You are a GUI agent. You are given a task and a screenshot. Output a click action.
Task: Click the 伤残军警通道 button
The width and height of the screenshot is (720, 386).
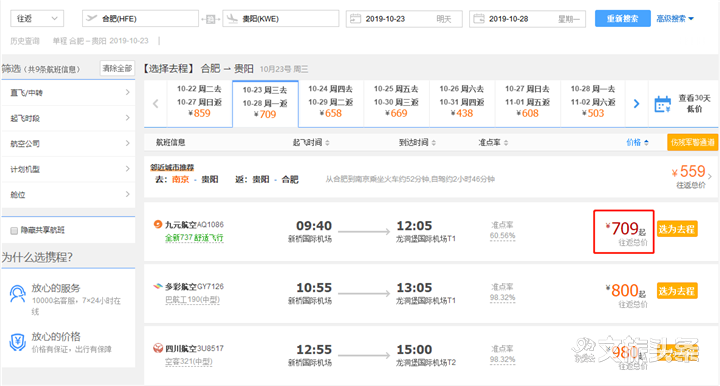pos(692,142)
